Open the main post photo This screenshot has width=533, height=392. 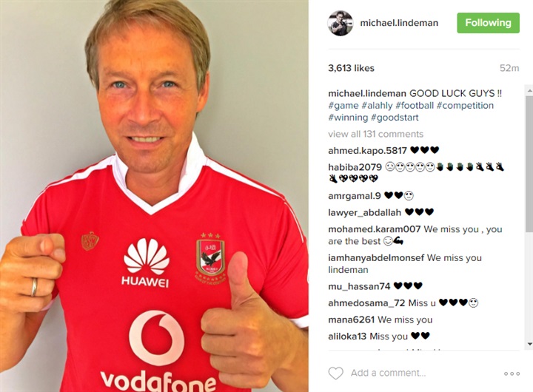point(154,196)
